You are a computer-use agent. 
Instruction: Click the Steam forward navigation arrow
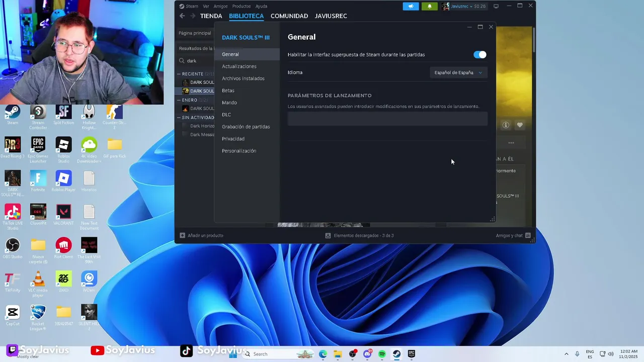[193, 16]
